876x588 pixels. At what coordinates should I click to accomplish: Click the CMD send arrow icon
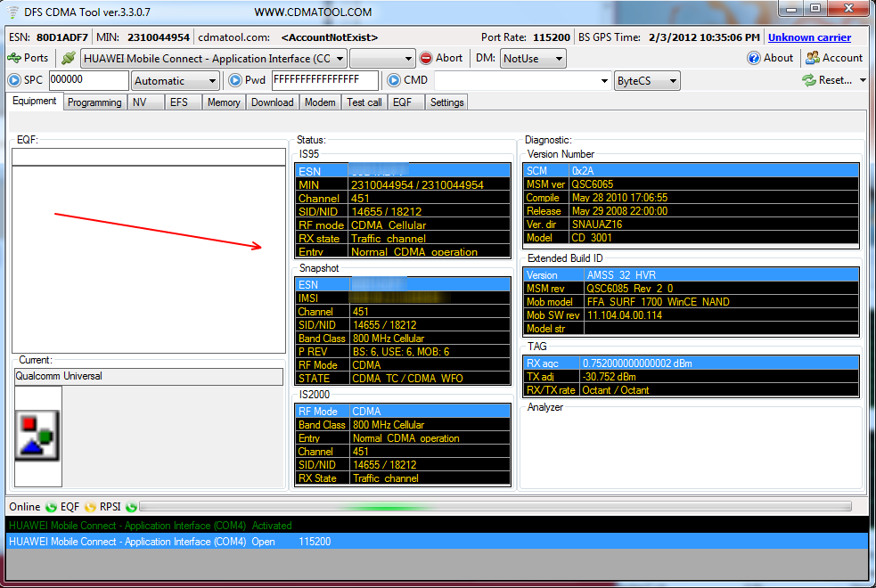pyautogui.click(x=394, y=80)
